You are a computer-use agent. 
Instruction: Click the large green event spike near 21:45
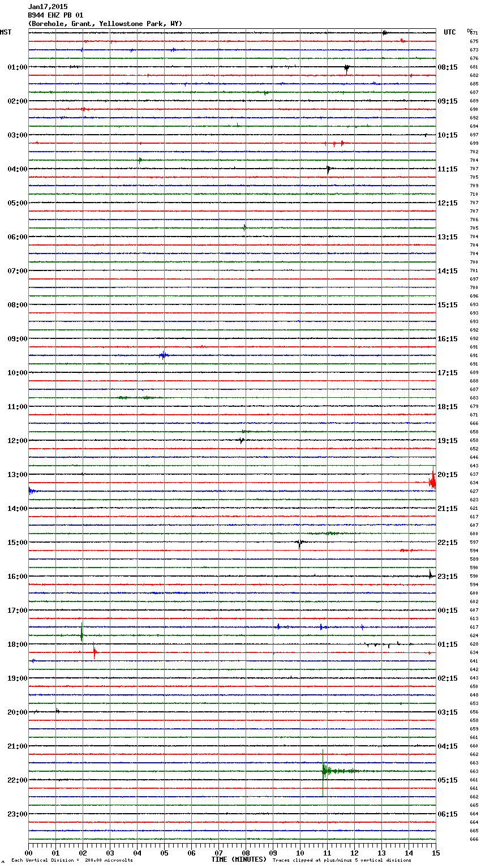tap(324, 771)
